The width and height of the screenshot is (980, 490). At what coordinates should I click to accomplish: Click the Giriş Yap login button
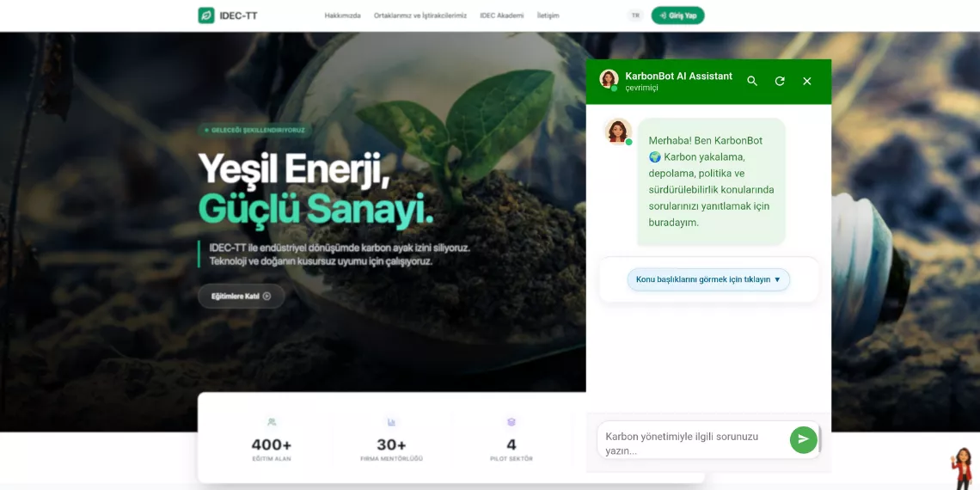point(677,15)
